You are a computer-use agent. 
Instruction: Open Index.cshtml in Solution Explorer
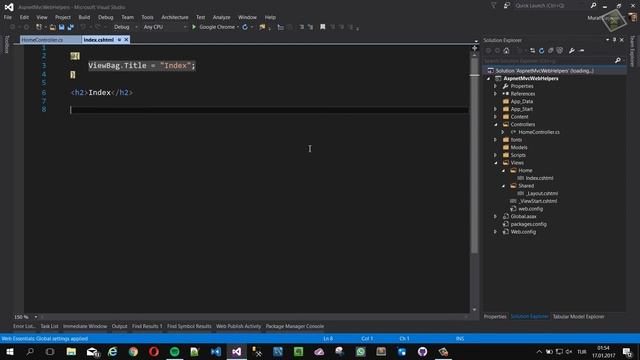[x=539, y=178]
